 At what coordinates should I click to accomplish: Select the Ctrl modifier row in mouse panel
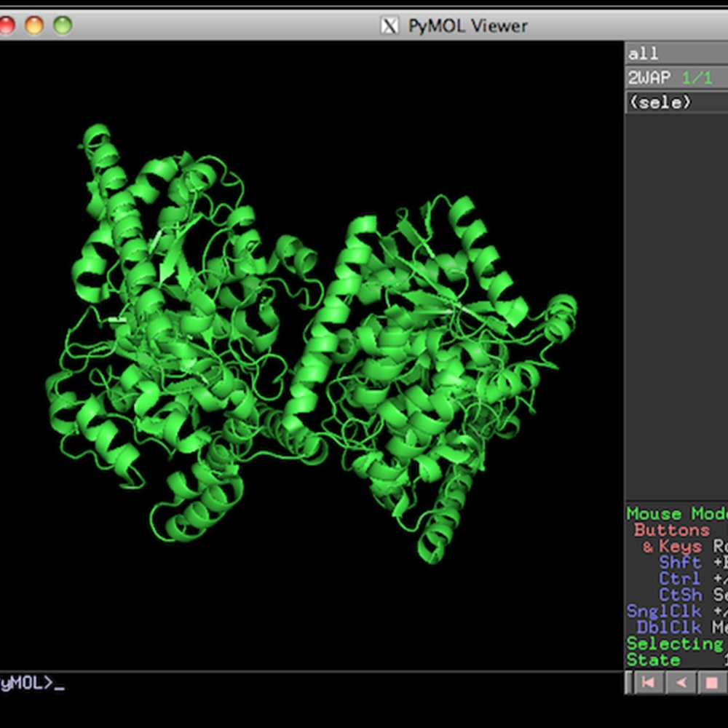[679, 578]
